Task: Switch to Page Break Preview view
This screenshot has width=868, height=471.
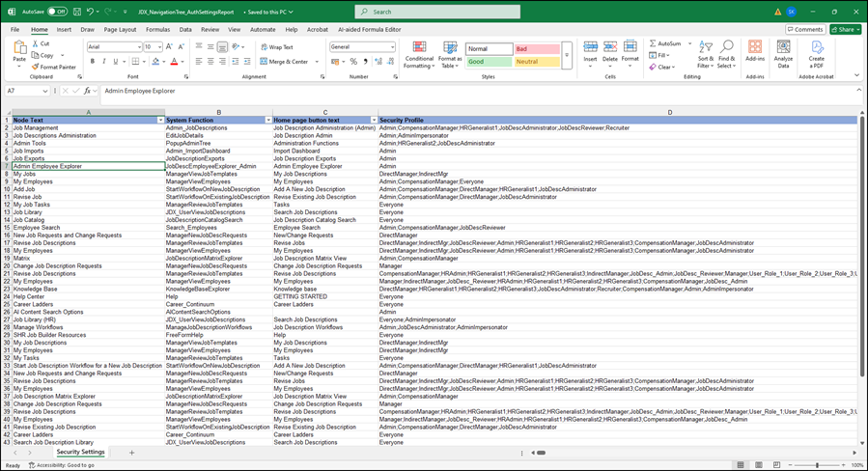Action: [x=776, y=465]
